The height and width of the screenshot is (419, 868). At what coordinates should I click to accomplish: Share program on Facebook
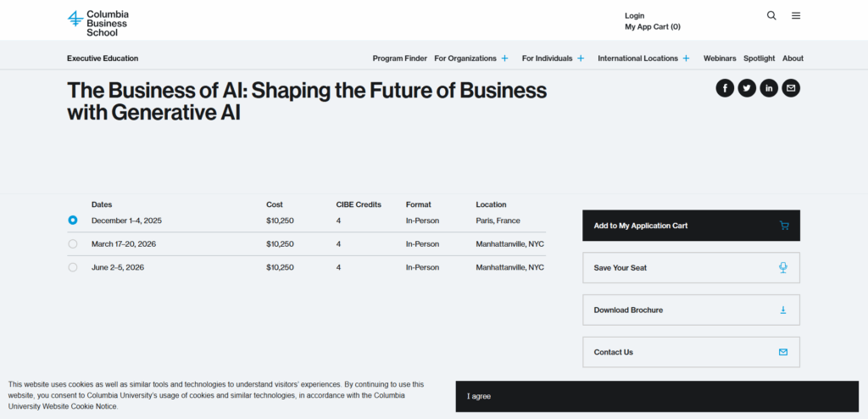(725, 88)
